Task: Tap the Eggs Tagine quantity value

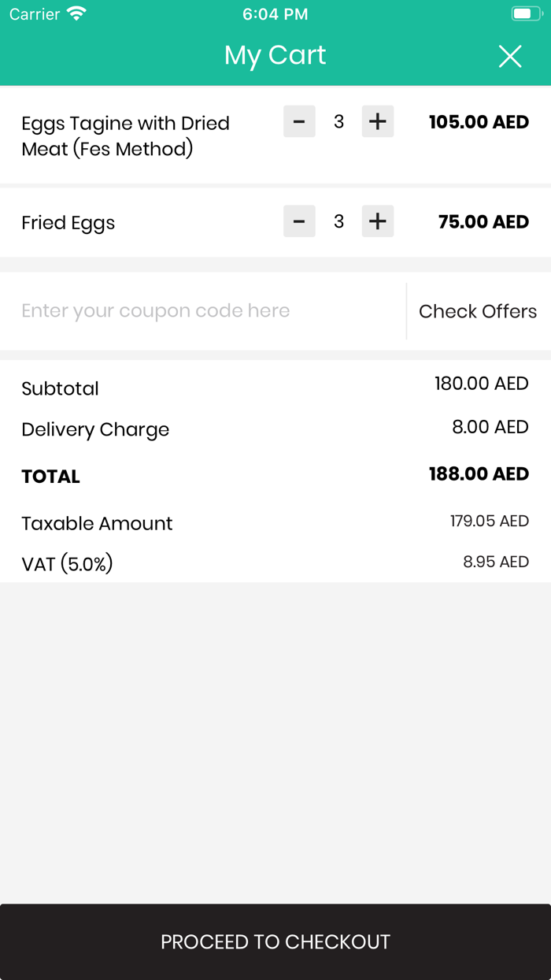Action: coord(338,121)
